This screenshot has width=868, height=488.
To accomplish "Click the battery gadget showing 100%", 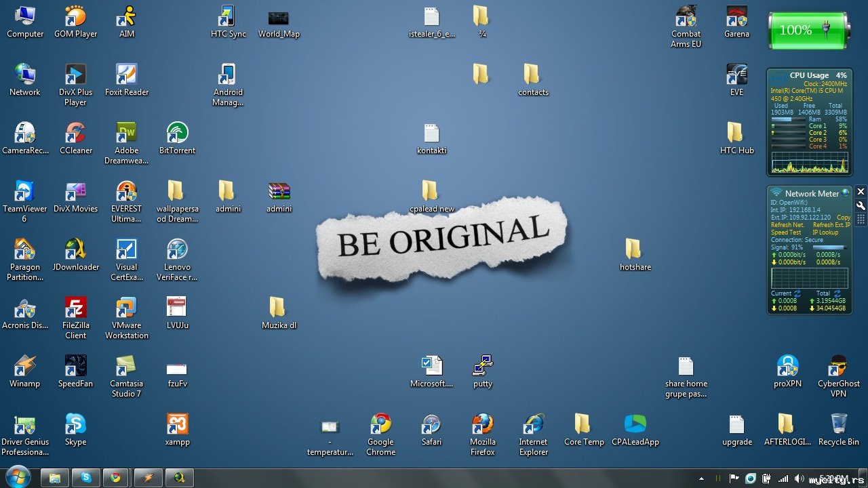I will coord(808,30).
